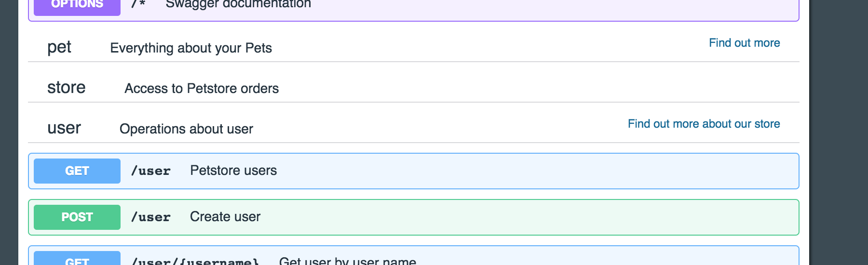Viewport: 868px width, 265px height.
Task: Select the /user/{username} endpoint path
Action: coord(195,261)
